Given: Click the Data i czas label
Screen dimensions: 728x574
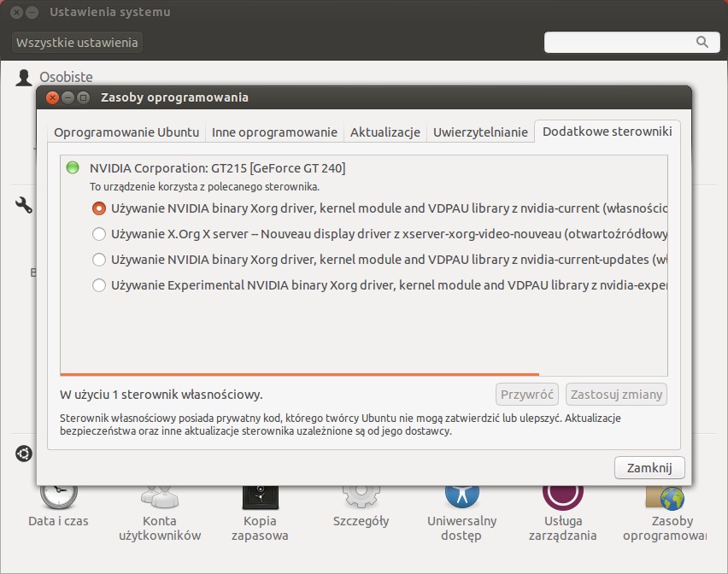Looking at the screenshot, I should pos(58,521).
